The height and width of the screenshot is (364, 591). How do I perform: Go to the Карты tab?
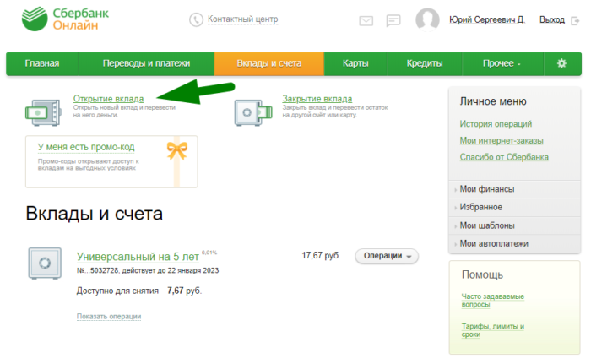355,63
